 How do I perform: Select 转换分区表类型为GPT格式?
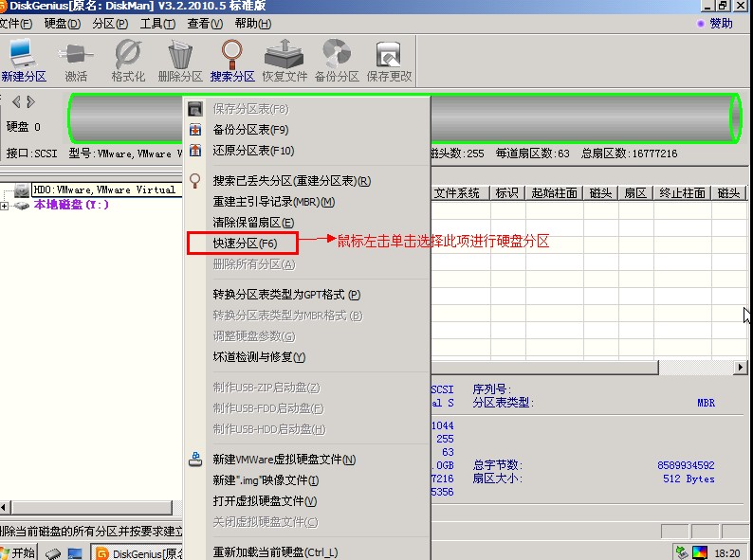coord(307,295)
